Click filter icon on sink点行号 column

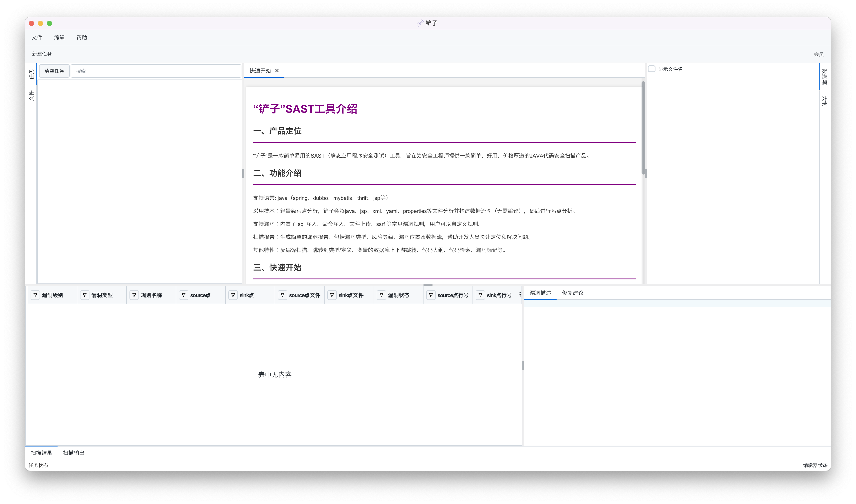click(480, 295)
